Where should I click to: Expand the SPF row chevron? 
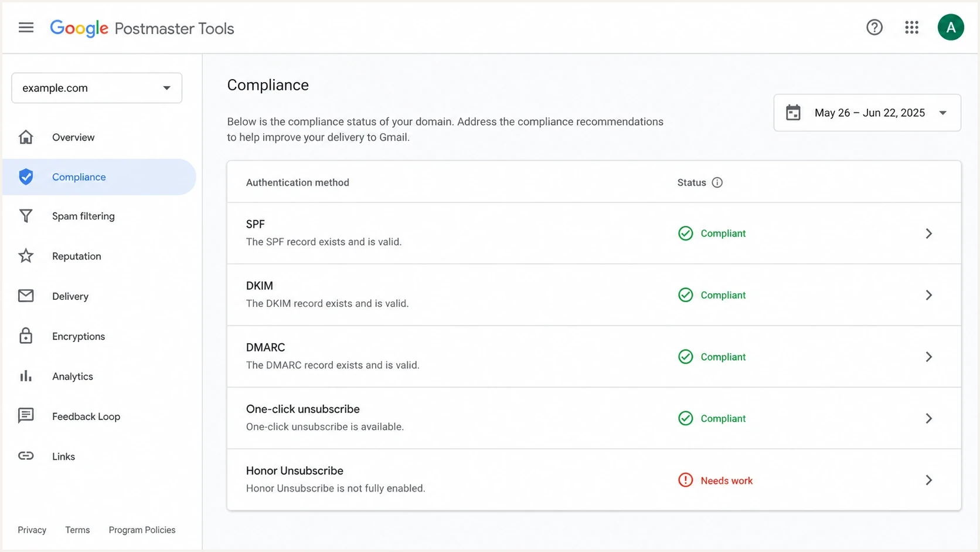[x=929, y=233]
